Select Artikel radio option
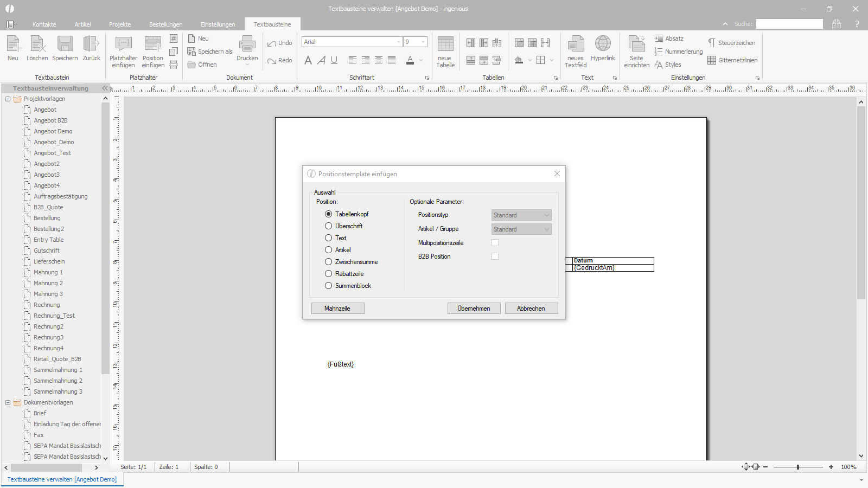The height and width of the screenshot is (488, 868). point(328,250)
